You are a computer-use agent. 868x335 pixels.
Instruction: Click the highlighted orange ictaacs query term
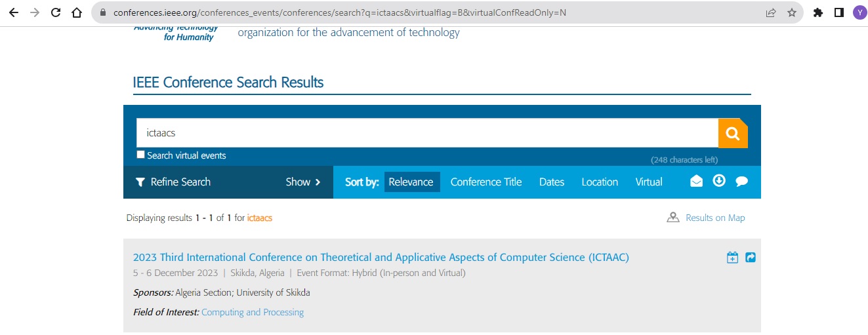[x=260, y=218]
